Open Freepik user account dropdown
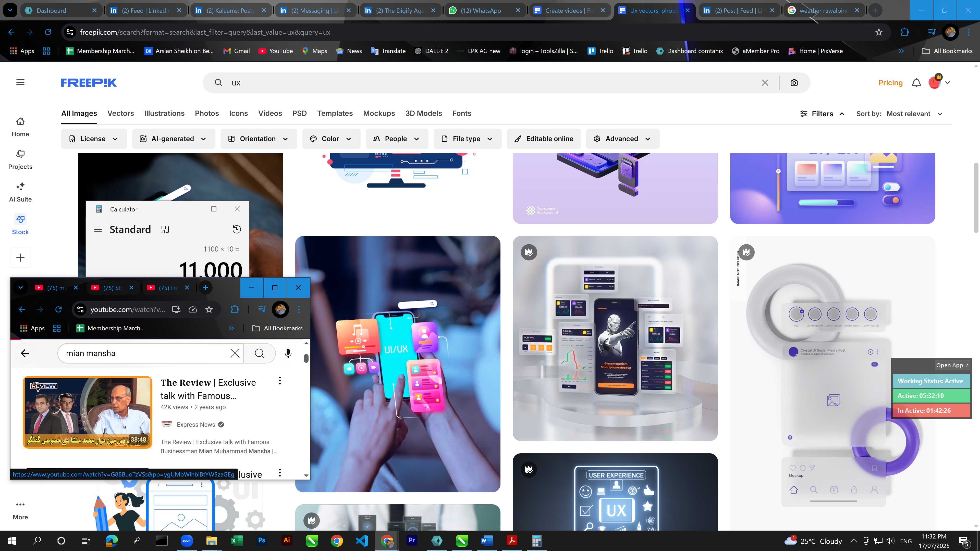980x551 pixels. pos(939,82)
